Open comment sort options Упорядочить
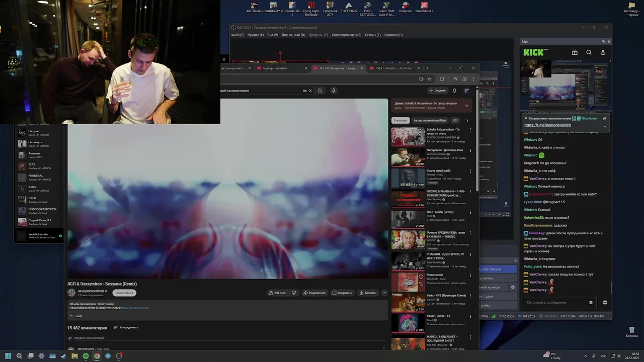Image resolution: width=644 pixels, height=362 pixels. 126,327
